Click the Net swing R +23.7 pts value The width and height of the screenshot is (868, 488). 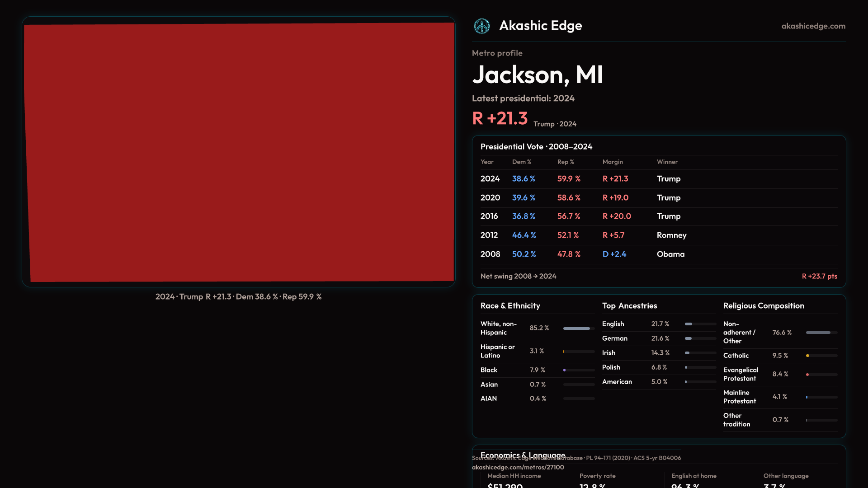(x=819, y=276)
